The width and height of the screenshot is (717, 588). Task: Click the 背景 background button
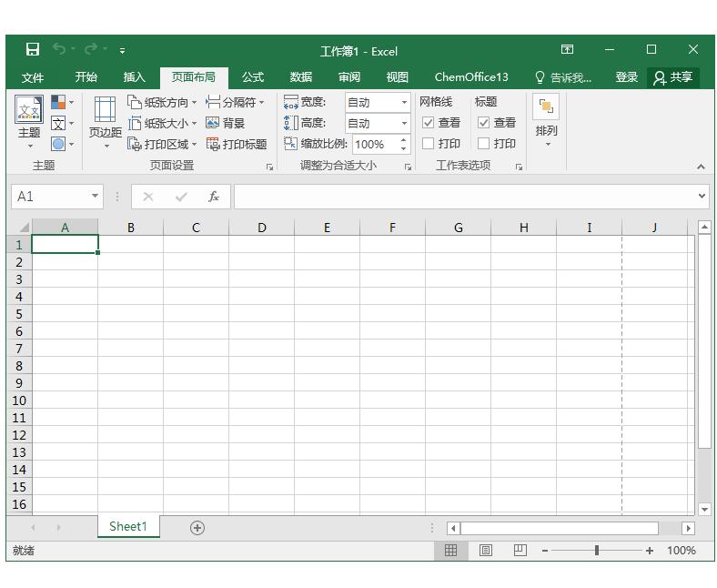point(226,123)
